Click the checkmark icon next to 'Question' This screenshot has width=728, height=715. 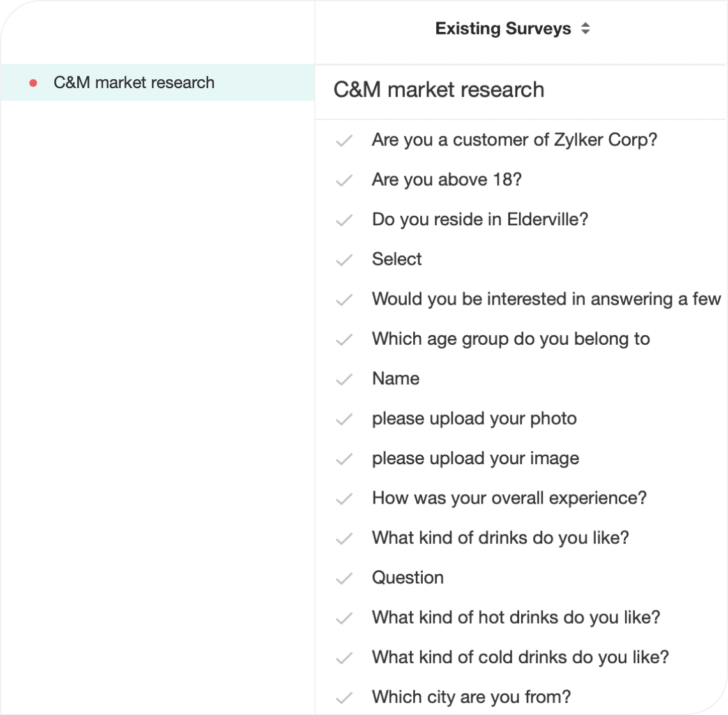(344, 578)
